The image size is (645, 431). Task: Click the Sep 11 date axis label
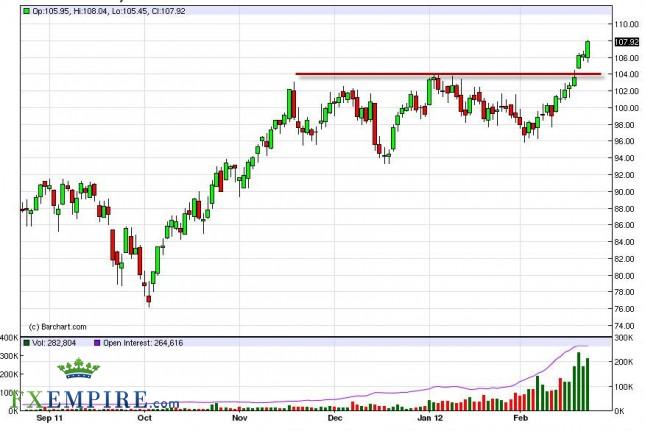click(x=49, y=418)
